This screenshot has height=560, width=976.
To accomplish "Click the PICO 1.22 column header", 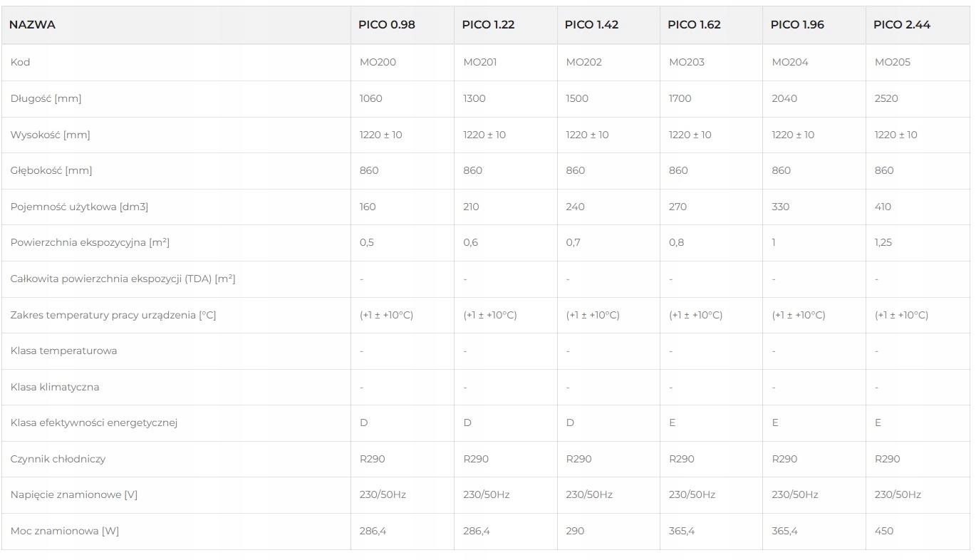I will [488, 25].
